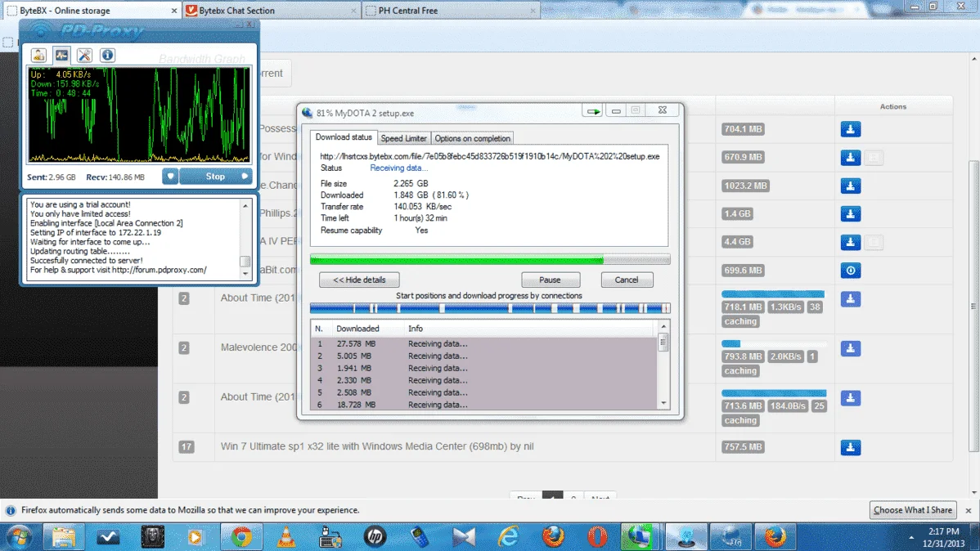980x551 pixels.
Task: Switch to PH Central Free tab
Action: [450, 11]
